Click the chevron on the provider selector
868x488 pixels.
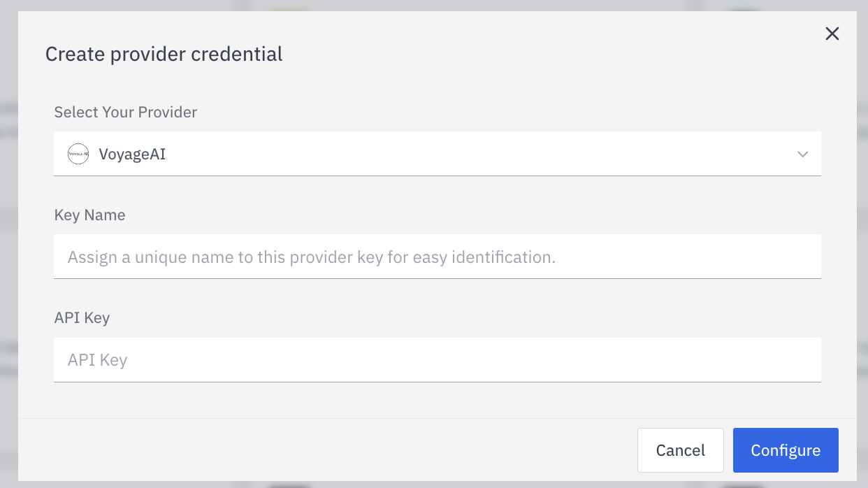pos(802,155)
